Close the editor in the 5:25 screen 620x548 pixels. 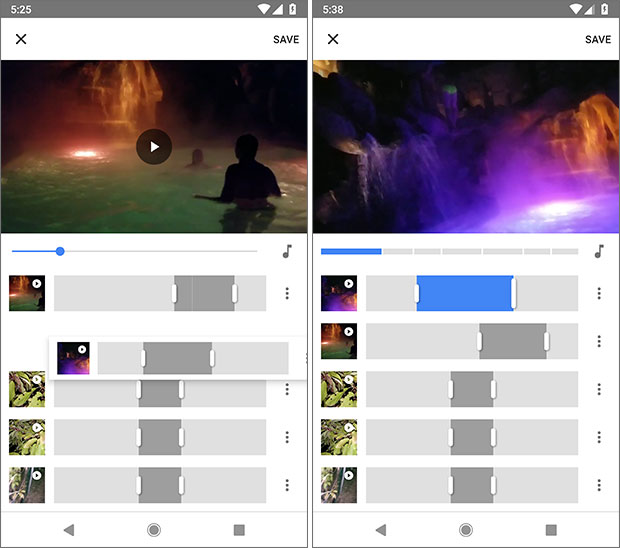pyautogui.click(x=21, y=39)
